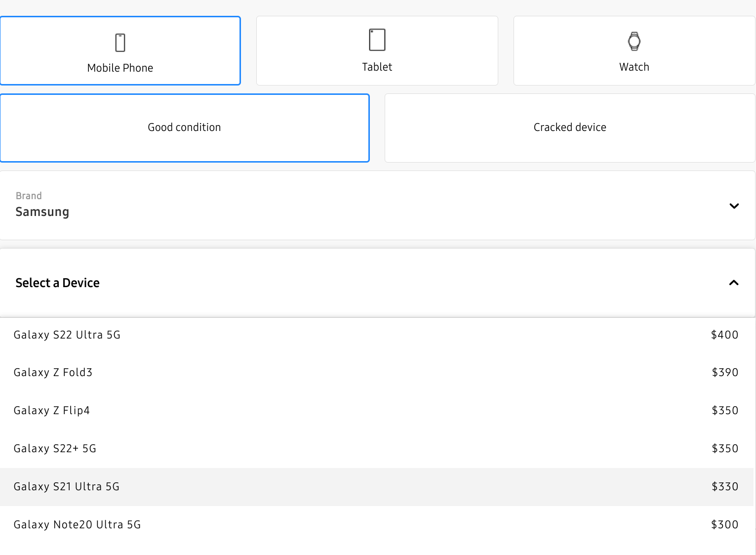Screen dimensions: 756x555
Task: Open the Brand Samsung dropdown
Action: click(x=378, y=206)
